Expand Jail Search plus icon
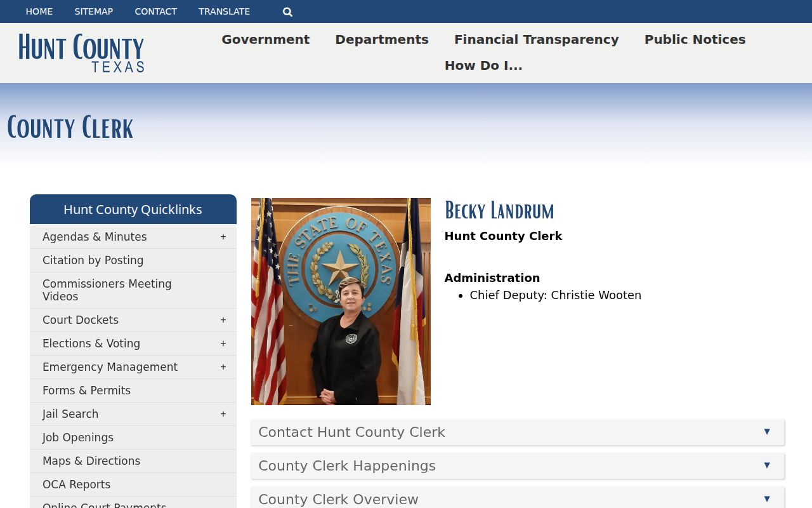 [x=223, y=414]
